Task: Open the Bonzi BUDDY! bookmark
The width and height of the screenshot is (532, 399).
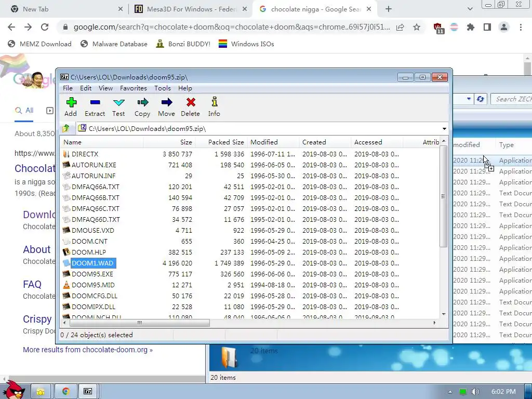Action: click(183, 44)
